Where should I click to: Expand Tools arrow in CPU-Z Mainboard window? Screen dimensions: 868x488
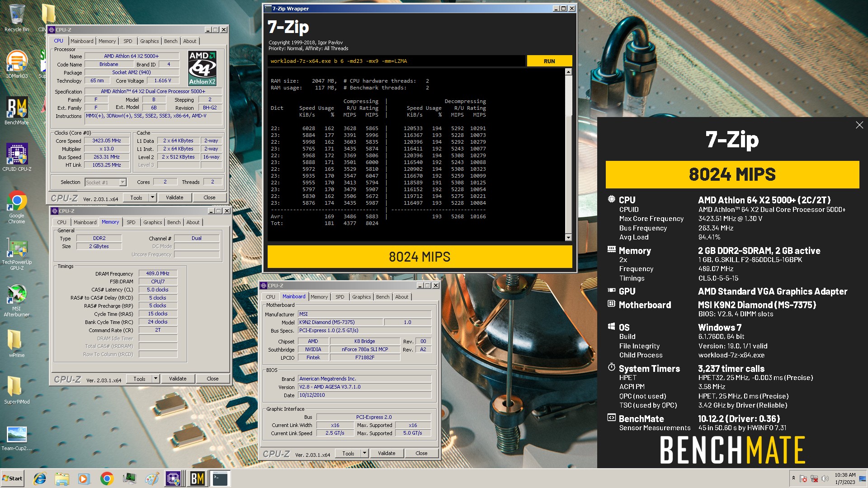(x=364, y=453)
